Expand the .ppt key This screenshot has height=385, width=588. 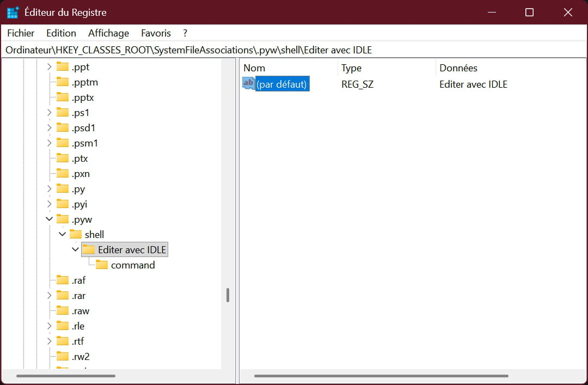(49, 67)
